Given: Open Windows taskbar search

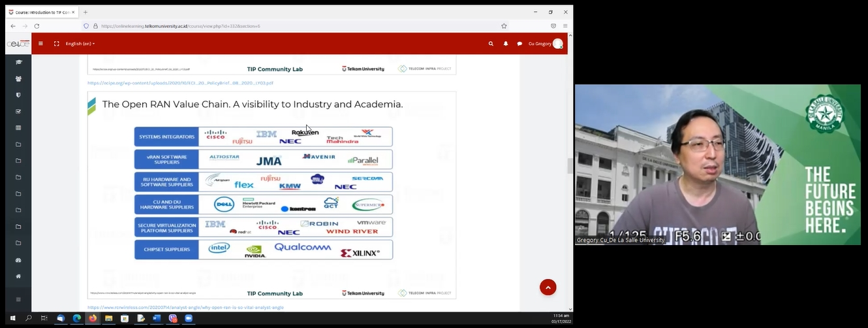Looking at the screenshot, I should (x=29, y=318).
